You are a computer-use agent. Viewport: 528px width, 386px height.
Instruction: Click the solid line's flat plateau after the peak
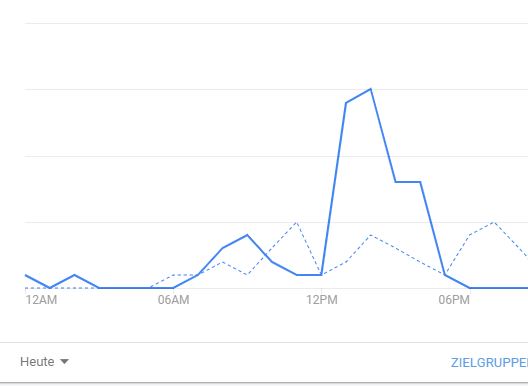408,182
